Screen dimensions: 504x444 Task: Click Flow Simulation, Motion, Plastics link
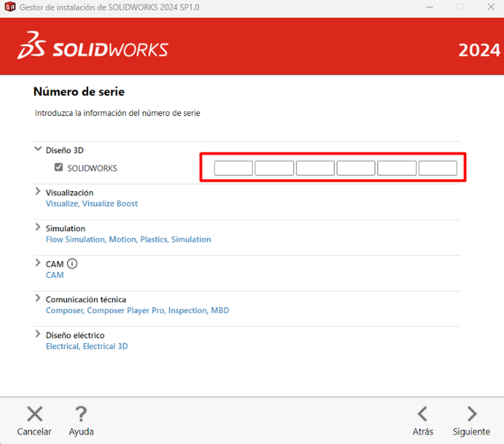click(x=128, y=240)
